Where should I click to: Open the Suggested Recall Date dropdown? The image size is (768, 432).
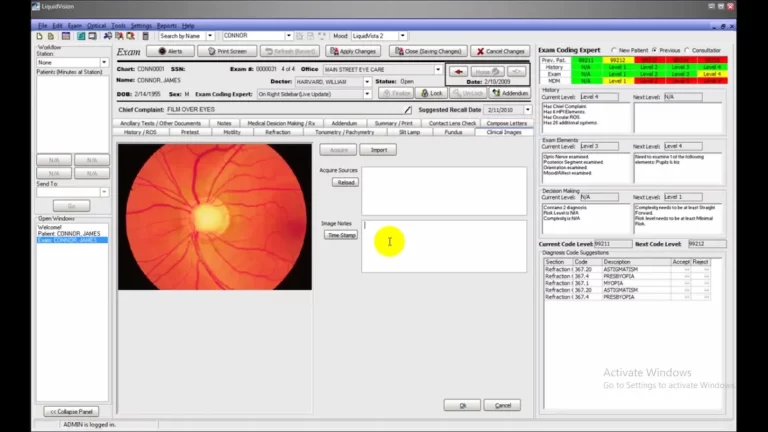pos(528,110)
